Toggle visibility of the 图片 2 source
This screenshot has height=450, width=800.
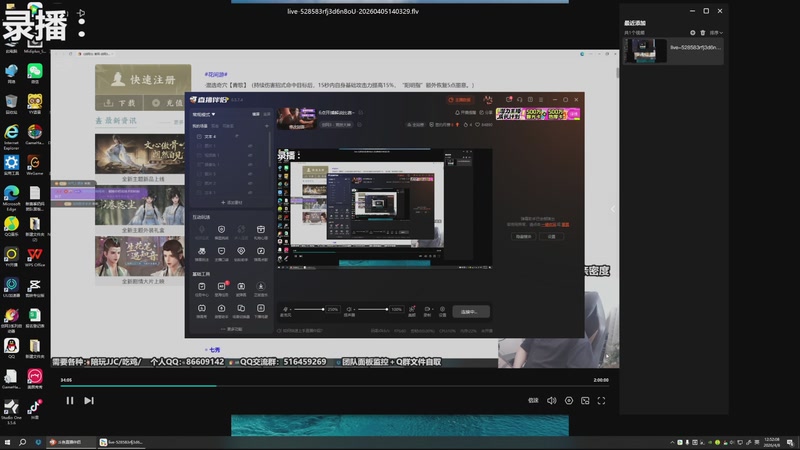click(250, 183)
